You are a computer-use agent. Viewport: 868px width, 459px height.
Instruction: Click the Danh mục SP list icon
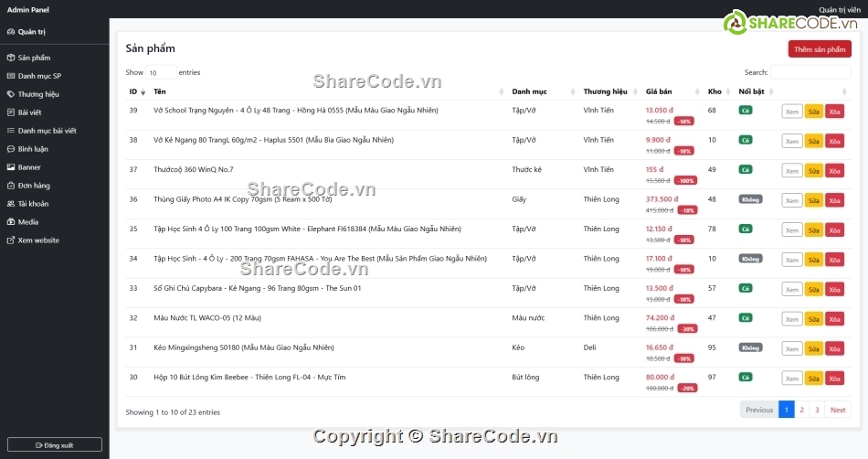(x=11, y=76)
